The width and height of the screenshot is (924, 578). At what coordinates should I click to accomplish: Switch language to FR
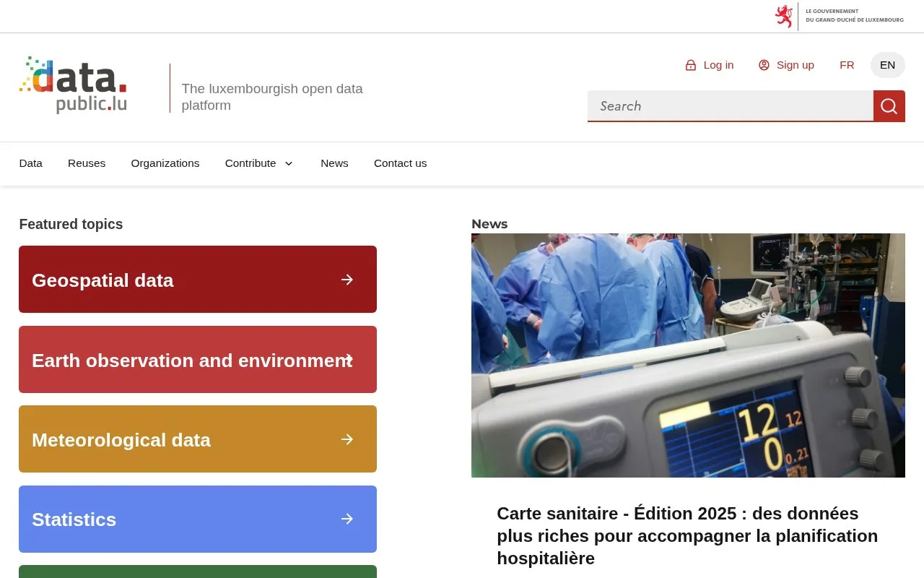click(847, 65)
